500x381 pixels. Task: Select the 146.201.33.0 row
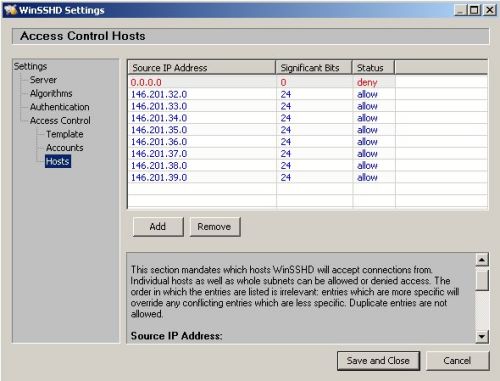pos(308,106)
